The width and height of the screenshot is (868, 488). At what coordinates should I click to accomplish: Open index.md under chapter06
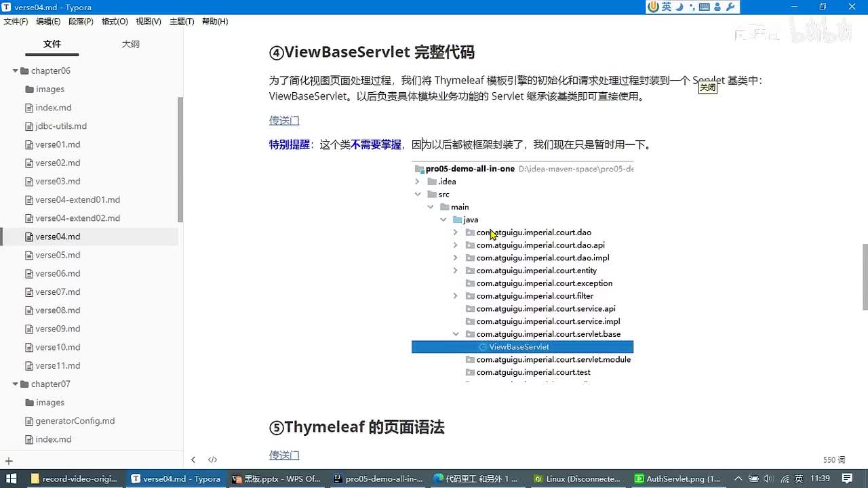click(53, 108)
